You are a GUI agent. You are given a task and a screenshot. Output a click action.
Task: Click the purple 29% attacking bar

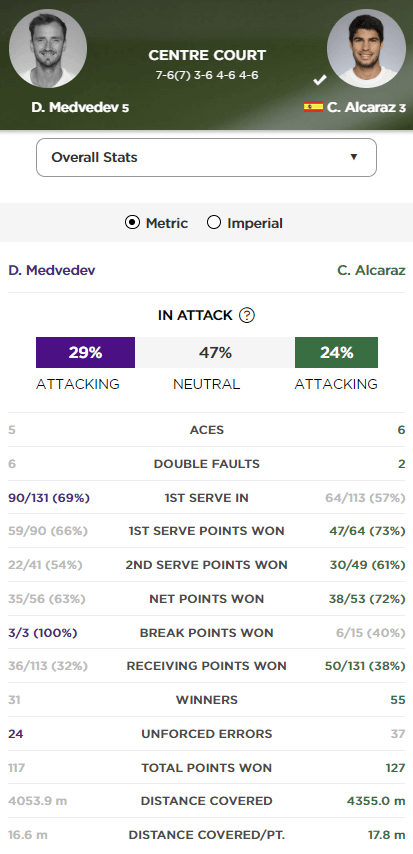(85, 352)
